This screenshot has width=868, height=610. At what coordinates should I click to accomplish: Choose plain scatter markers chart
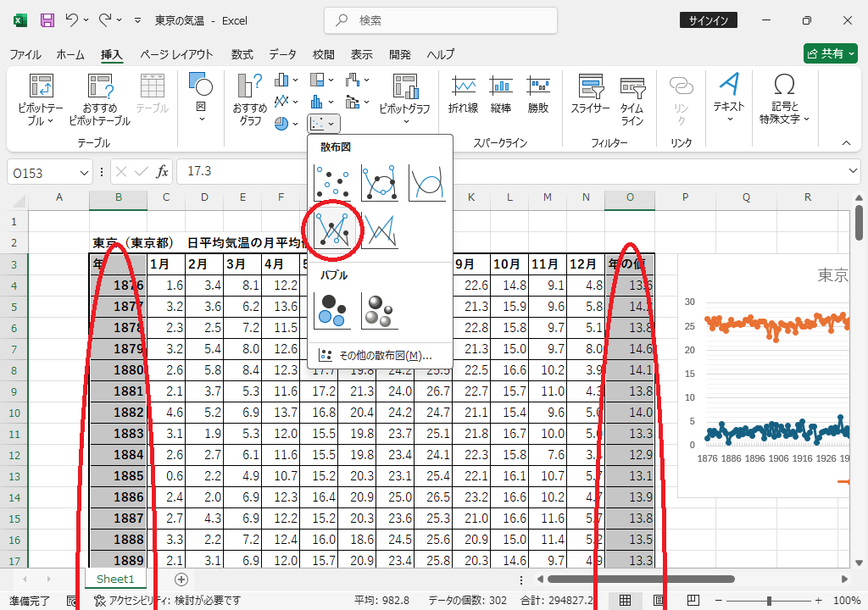click(x=332, y=182)
